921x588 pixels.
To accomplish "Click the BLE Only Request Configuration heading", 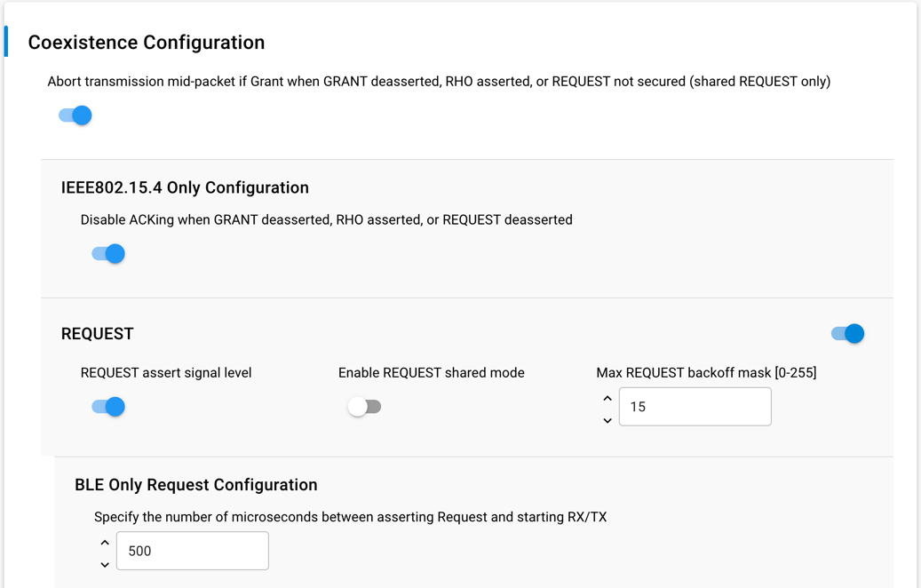I will 195,485.
